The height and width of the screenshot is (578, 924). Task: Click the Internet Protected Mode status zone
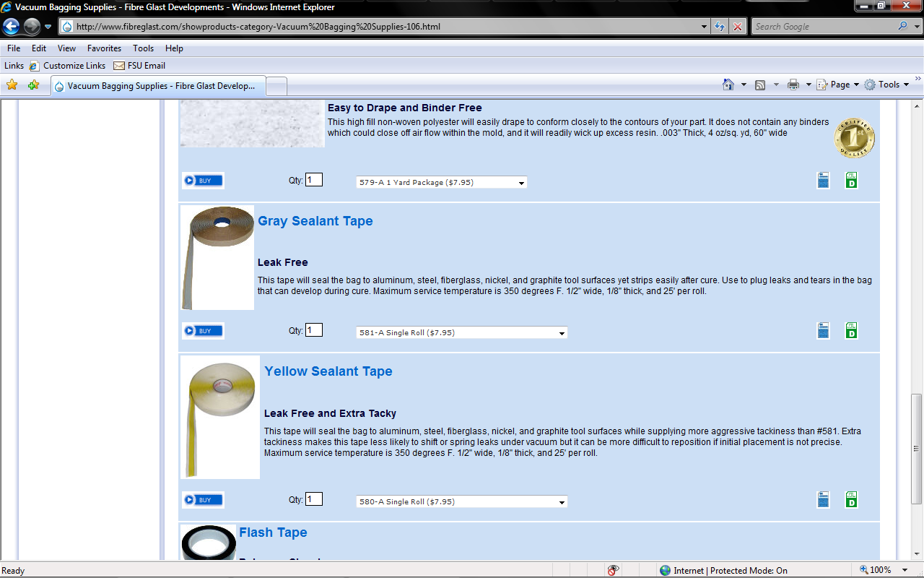coord(723,571)
